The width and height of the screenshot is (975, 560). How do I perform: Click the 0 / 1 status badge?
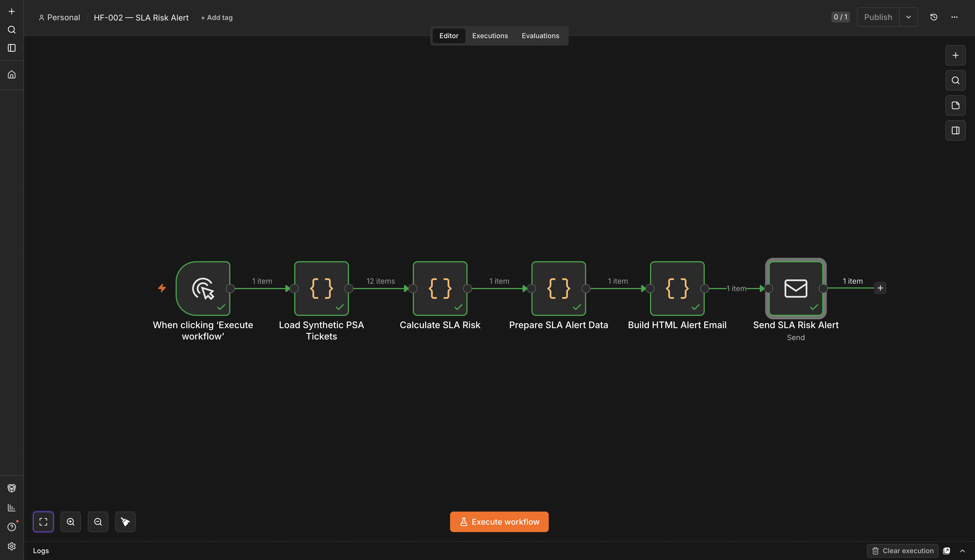pyautogui.click(x=840, y=17)
